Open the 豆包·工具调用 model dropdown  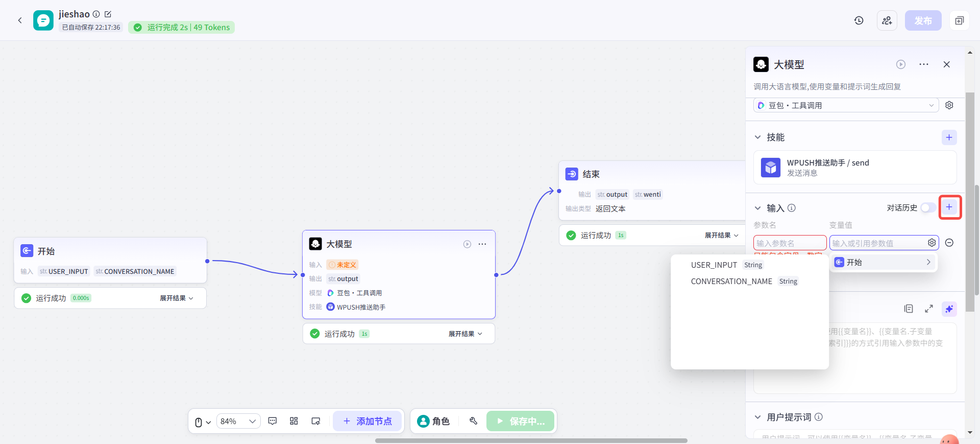[x=846, y=105]
